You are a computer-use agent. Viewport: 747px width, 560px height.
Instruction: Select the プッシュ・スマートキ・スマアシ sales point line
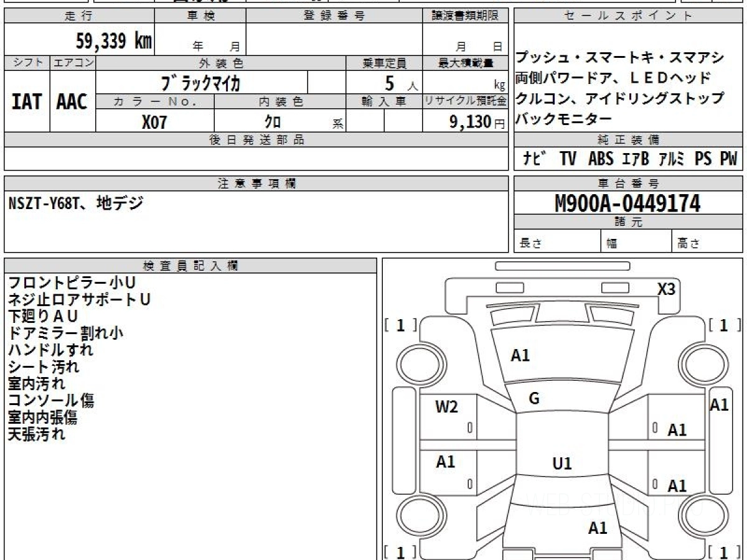pyautogui.click(x=620, y=58)
